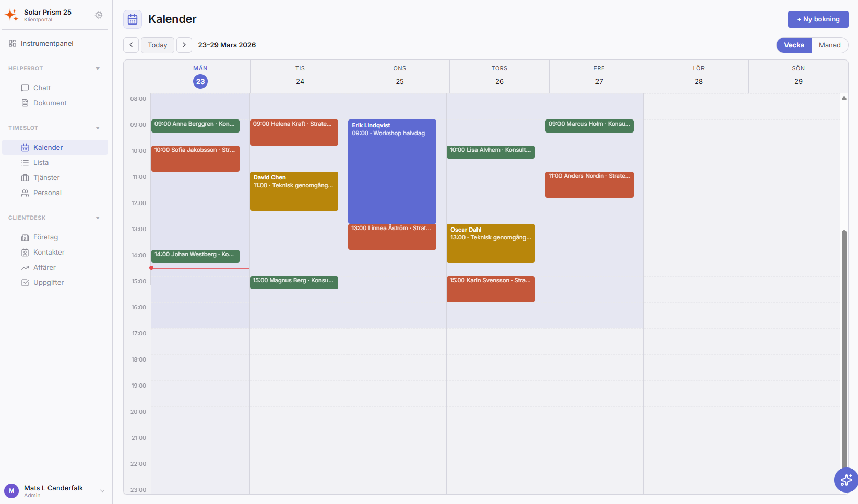This screenshot has width=858, height=504.
Task: Open Kontakter in the sidebar
Action: coord(49,253)
